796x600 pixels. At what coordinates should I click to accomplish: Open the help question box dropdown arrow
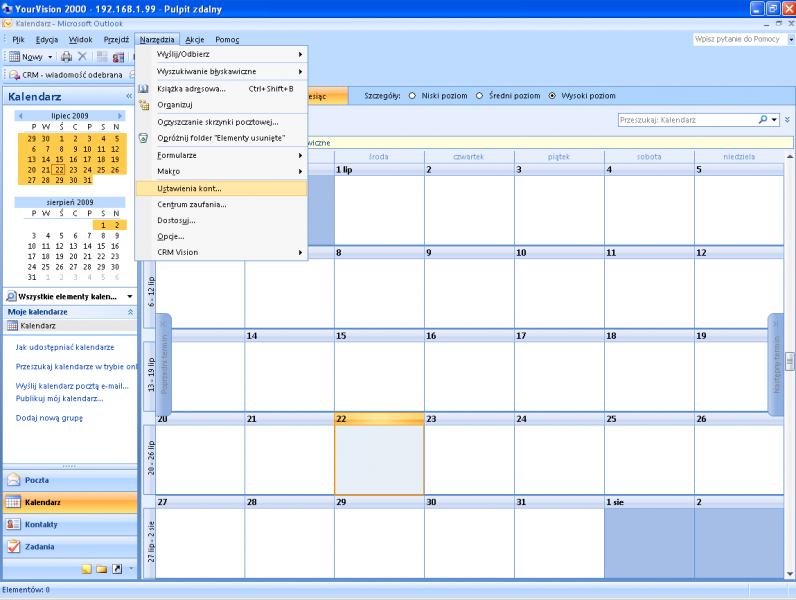(x=790, y=39)
